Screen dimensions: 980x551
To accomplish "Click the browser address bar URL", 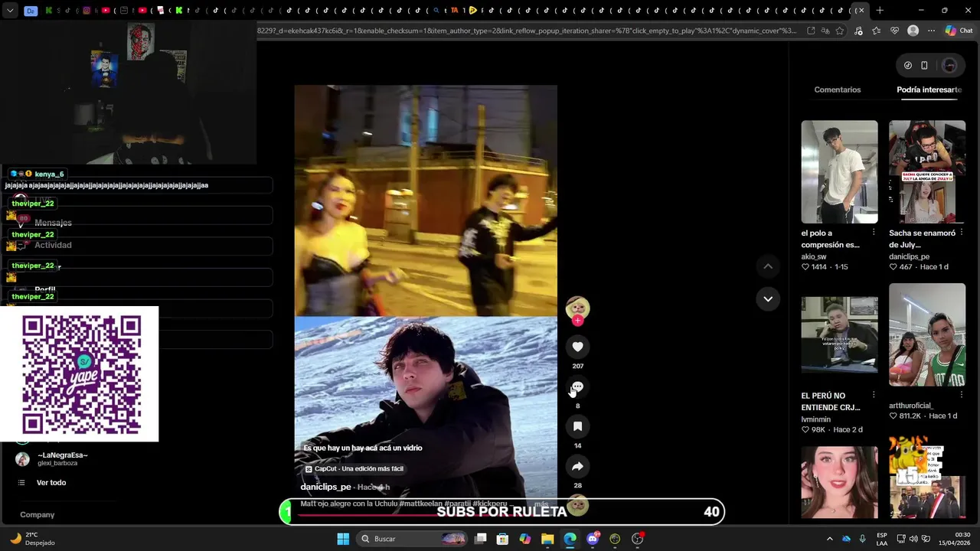I will pyautogui.click(x=528, y=31).
